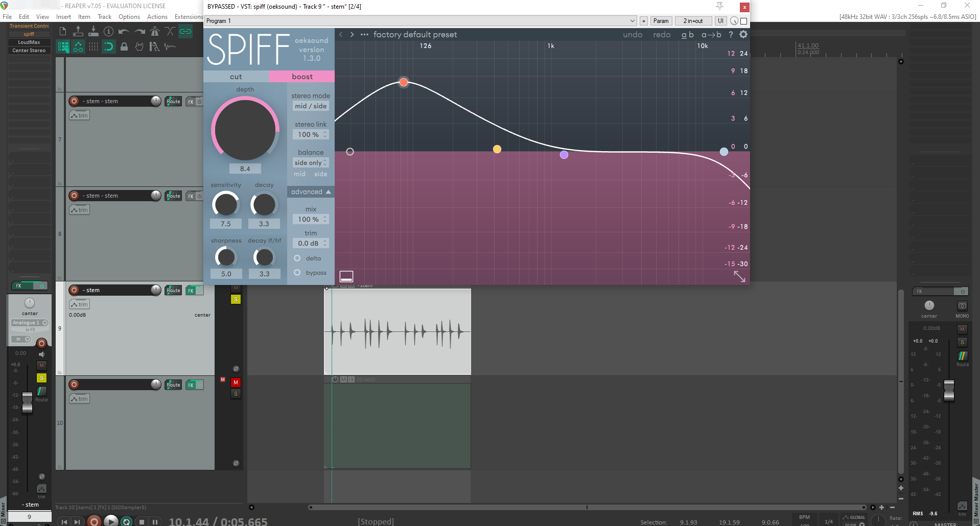Click the Spiff depth knob
The height and width of the screenshot is (526, 980).
[x=245, y=130]
